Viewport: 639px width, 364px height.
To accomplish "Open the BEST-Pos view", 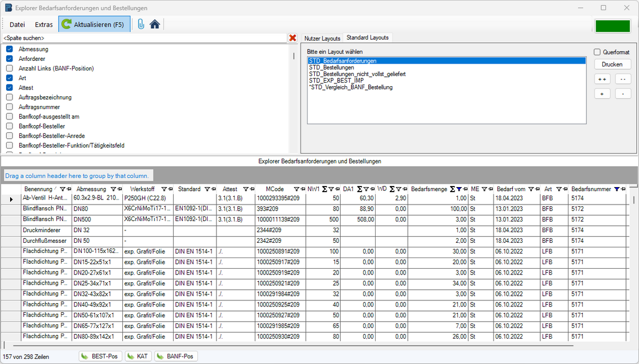I will (100, 356).
